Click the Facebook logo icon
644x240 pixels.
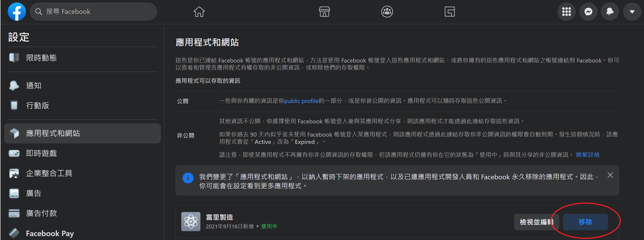click(17, 12)
